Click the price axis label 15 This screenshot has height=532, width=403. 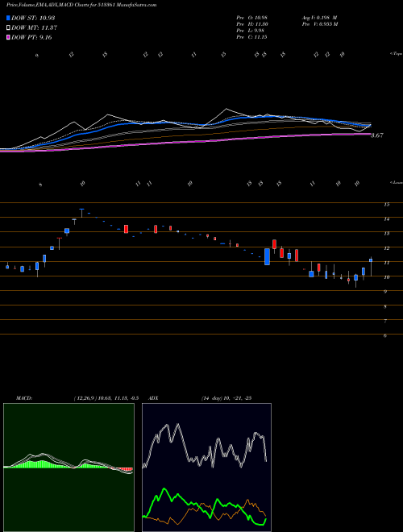tap(386, 205)
